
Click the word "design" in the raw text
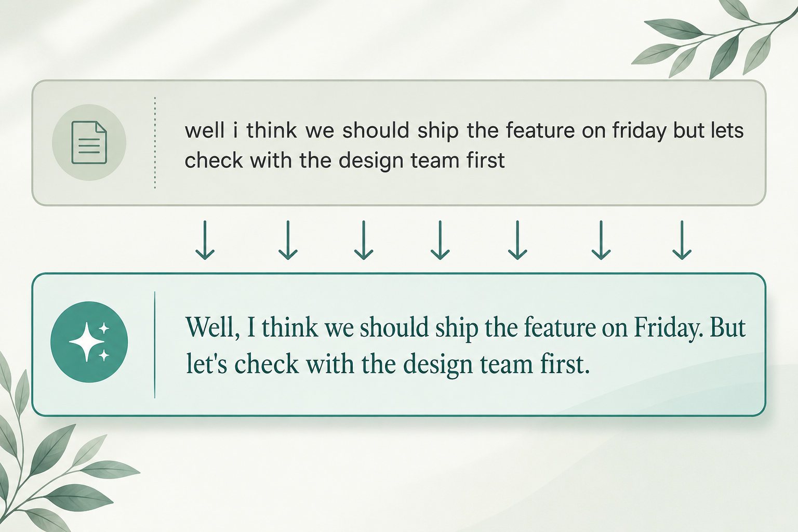tap(371, 161)
